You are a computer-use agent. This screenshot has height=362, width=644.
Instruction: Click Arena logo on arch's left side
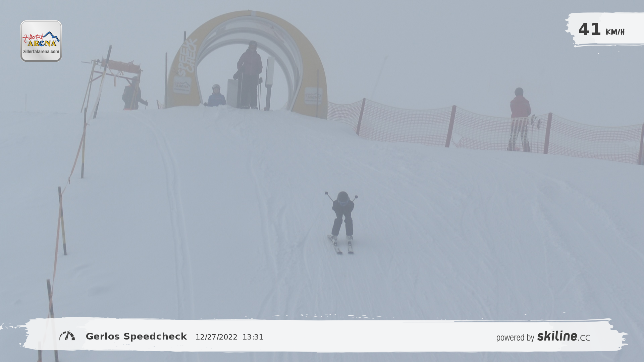(182, 85)
